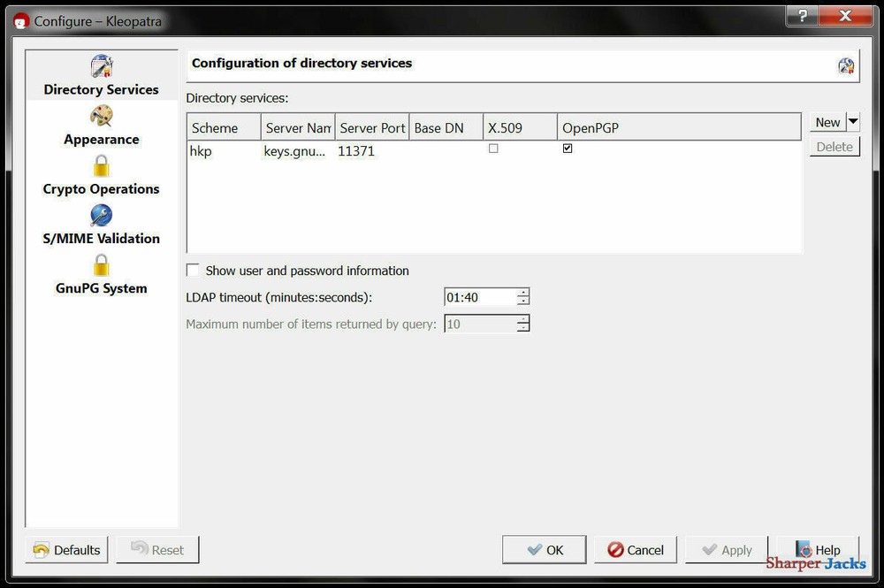Click the GnuPG System padlock icon
Image resolution: width=884 pixels, height=588 pixels.
[100, 263]
